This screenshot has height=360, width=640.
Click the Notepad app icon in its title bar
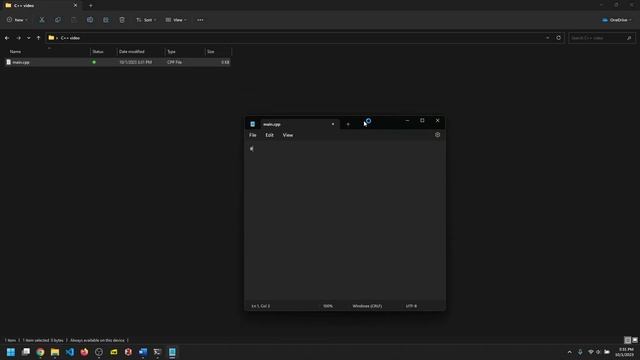(253, 124)
